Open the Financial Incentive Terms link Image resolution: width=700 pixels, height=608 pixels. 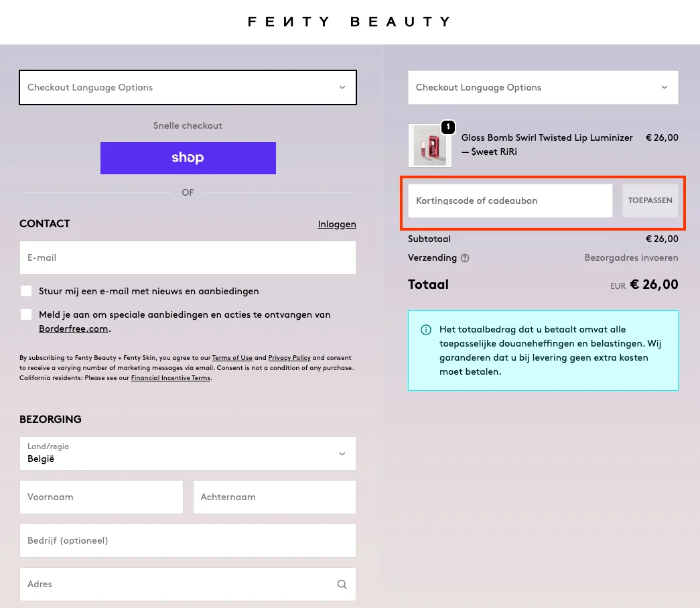[x=171, y=377]
